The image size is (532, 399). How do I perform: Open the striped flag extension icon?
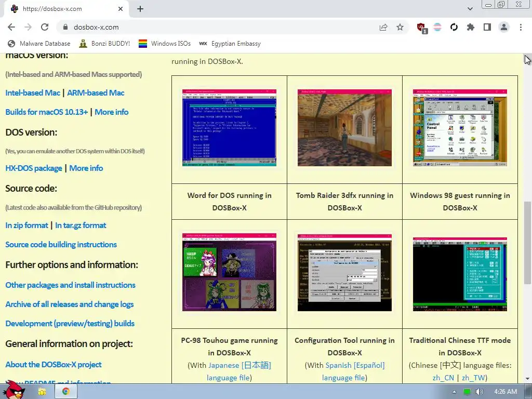(437, 27)
